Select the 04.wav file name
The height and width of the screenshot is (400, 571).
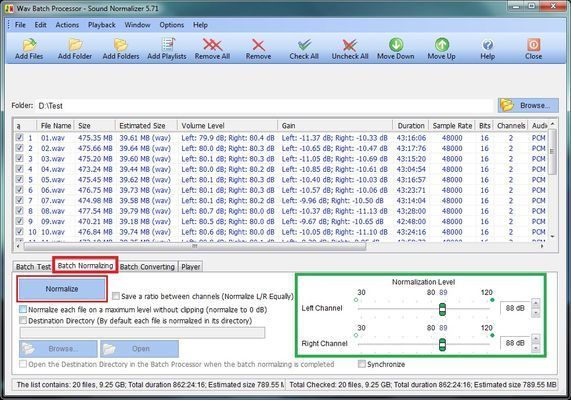(53, 169)
